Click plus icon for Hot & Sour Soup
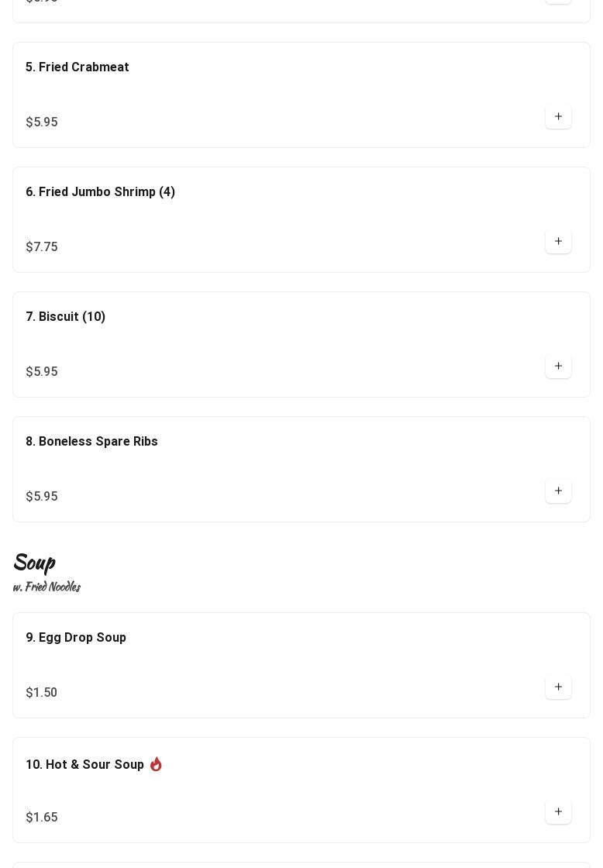 point(558,812)
